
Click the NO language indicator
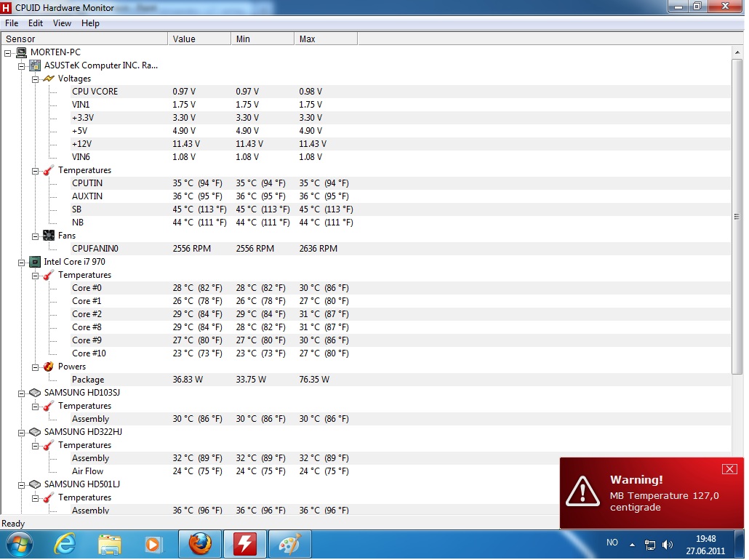click(x=612, y=543)
